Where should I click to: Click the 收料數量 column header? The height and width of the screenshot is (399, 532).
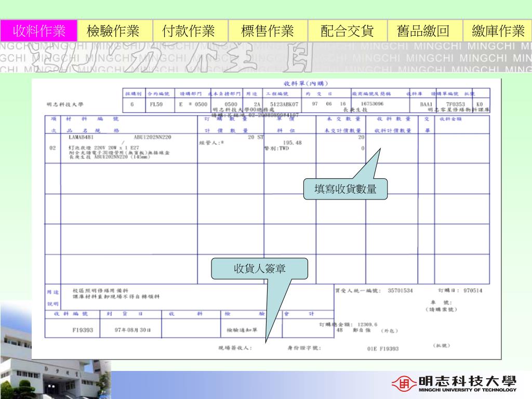tap(394, 119)
